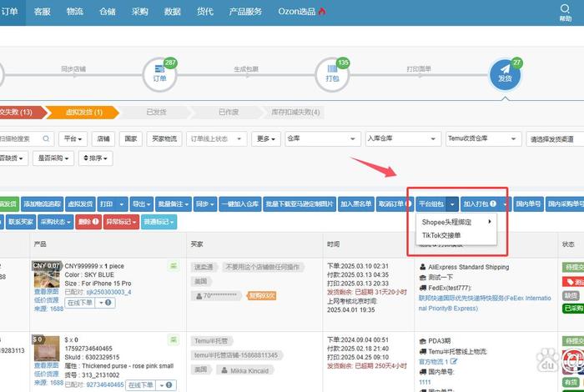Open the FedEx priority express service link

(x=485, y=303)
